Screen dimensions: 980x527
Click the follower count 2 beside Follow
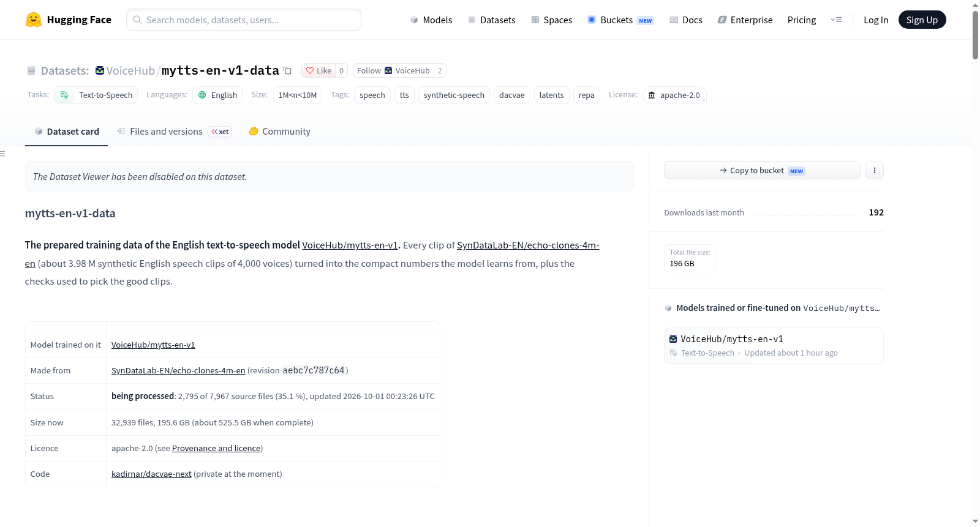pyautogui.click(x=440, y=70)
